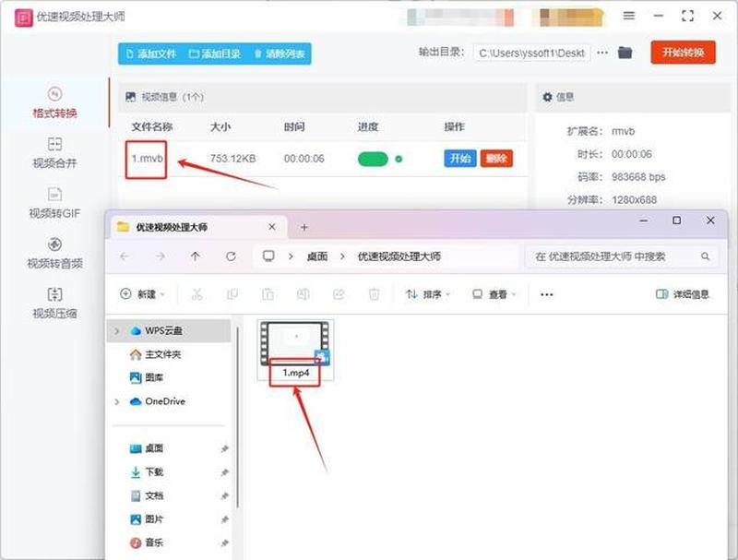Open the 新建 new item dropdown
738x560 pixels.
[x=143, y=294]
